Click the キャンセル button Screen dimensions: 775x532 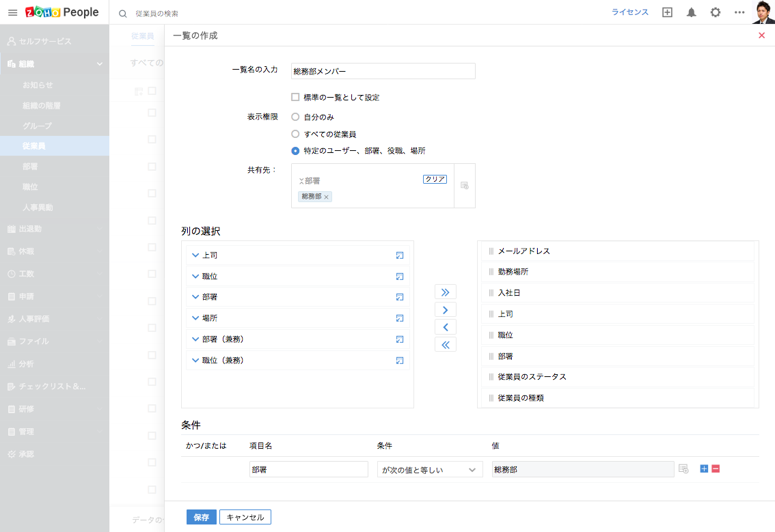pos(245,518)
